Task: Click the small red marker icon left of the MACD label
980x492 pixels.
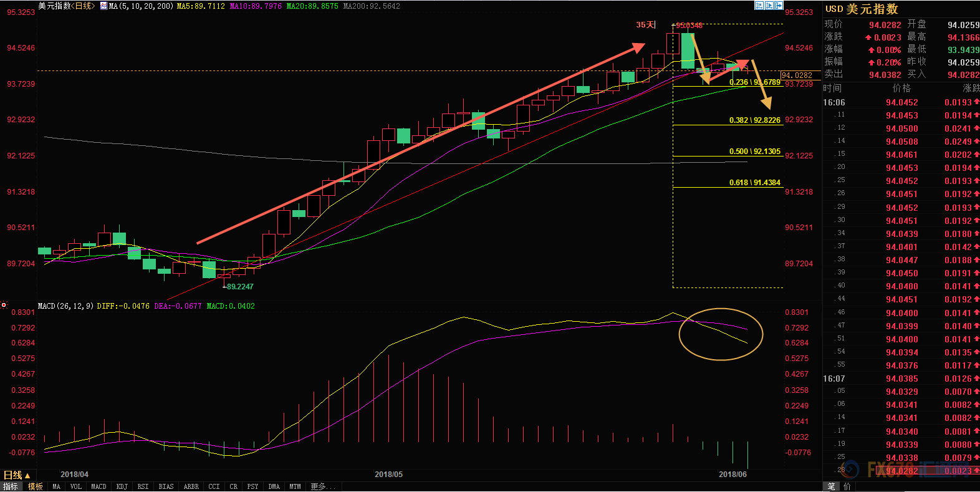Action: pos(4,306)
